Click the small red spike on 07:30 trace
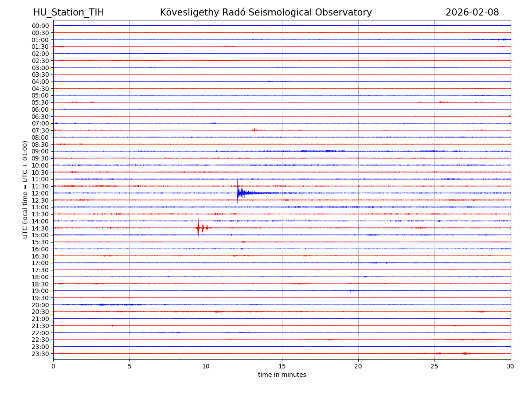The image size is (532, 399). click(x=254, y=130)
